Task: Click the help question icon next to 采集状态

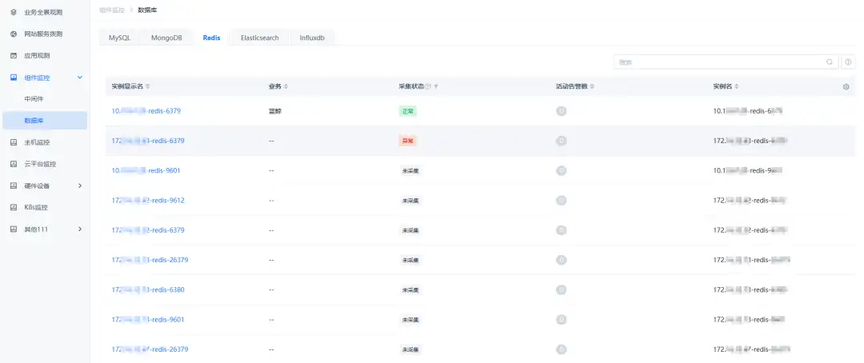Action: [428, 87]
